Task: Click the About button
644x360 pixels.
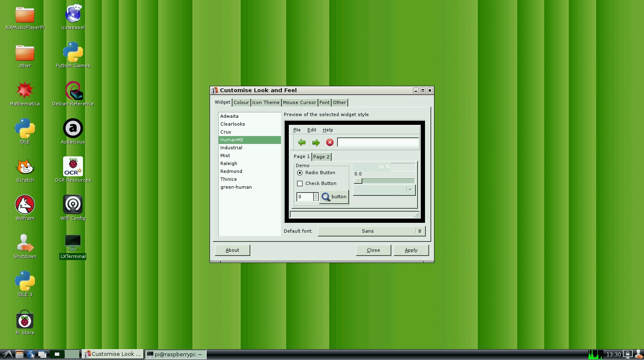Action: (x=232, y=250)
